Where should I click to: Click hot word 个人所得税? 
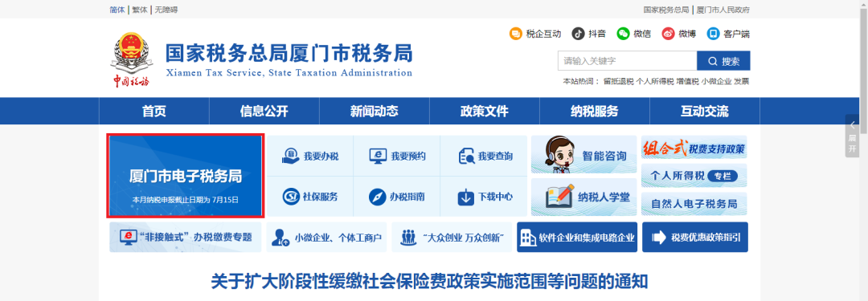tap(655, 81)
